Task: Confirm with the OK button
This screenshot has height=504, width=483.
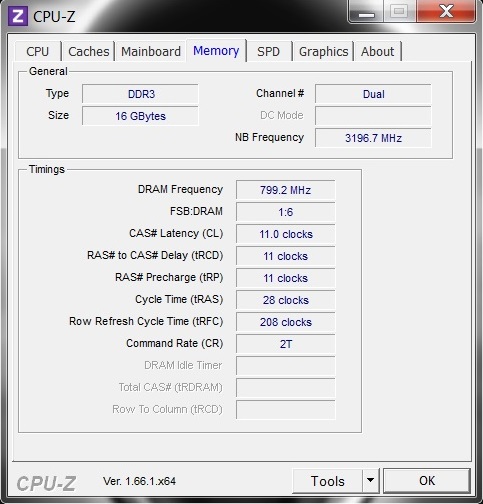Action: (x=427, y=480)
